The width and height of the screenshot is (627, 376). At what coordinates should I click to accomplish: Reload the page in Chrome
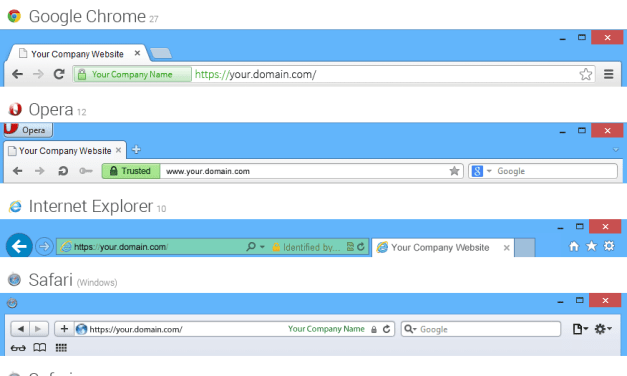59,74
